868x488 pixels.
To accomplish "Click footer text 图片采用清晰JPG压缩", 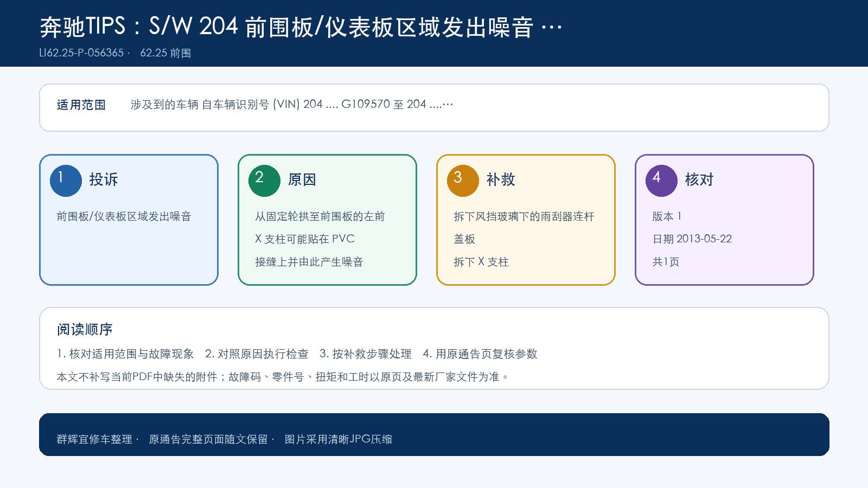I will point(339,439).
